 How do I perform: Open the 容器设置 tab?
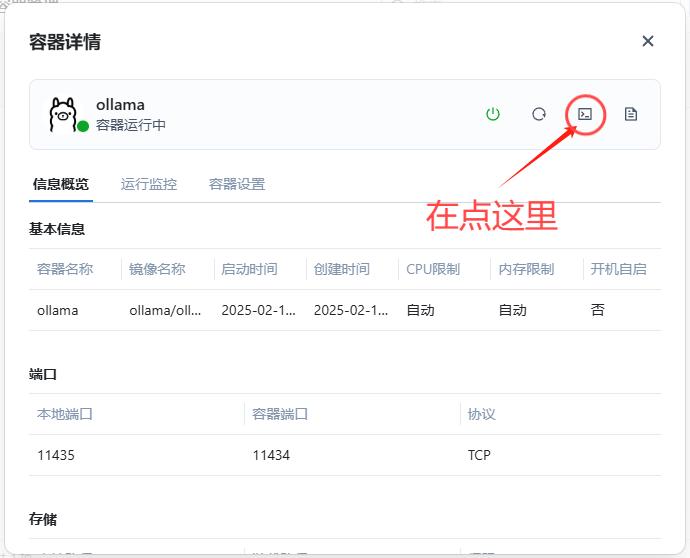pyautogui.click(x=237, y=184)
